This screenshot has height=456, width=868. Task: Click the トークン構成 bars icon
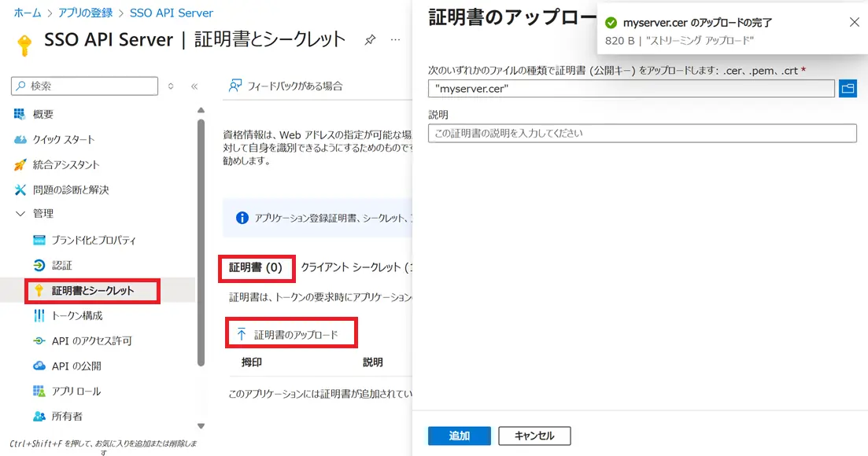point(39,315)
